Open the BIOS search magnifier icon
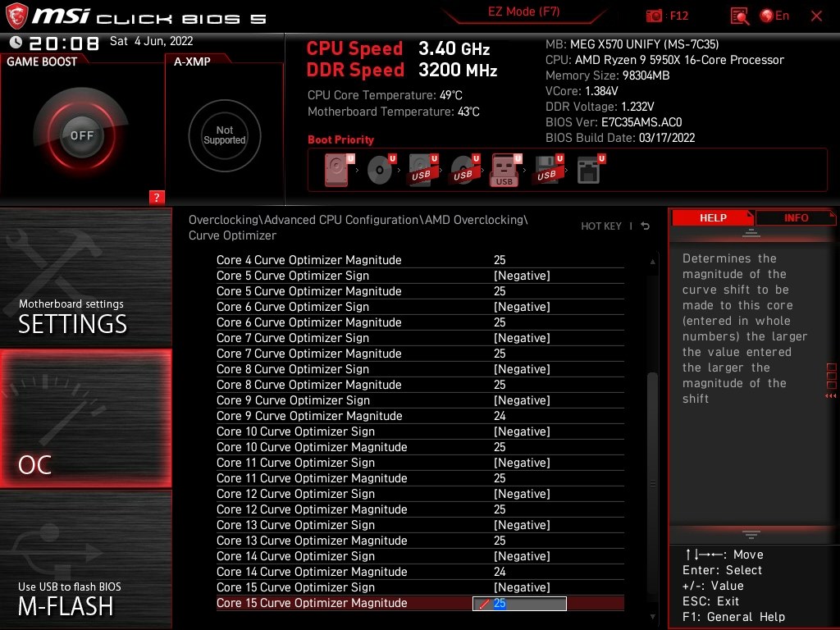 click(x=740, y=16)
